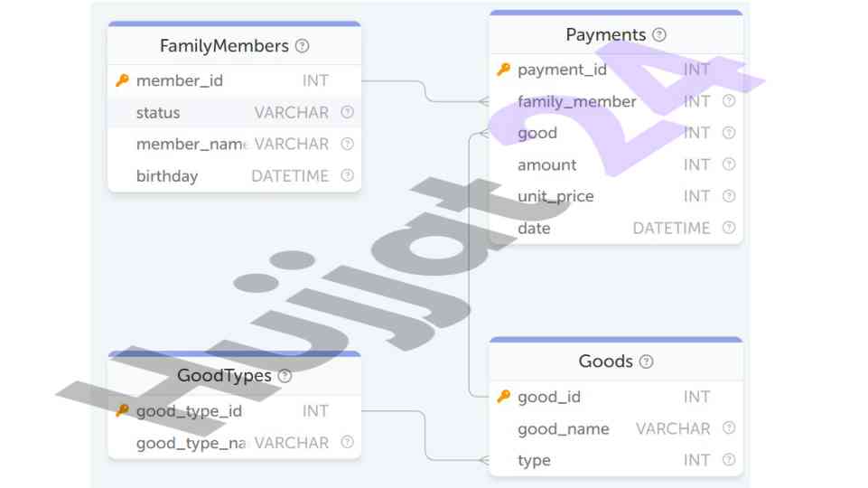Click info icon on good field row
868x488 pixels.
(729, 133)
